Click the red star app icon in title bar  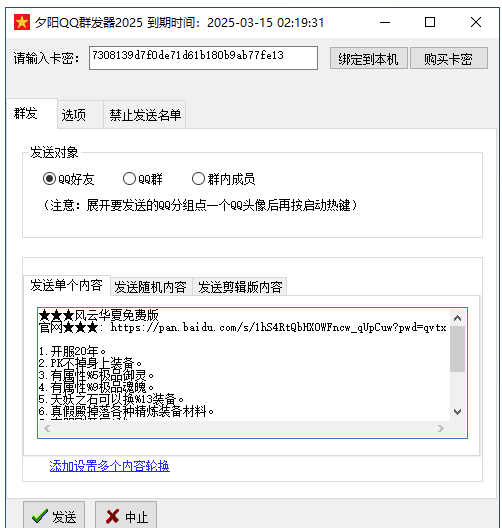22,22
